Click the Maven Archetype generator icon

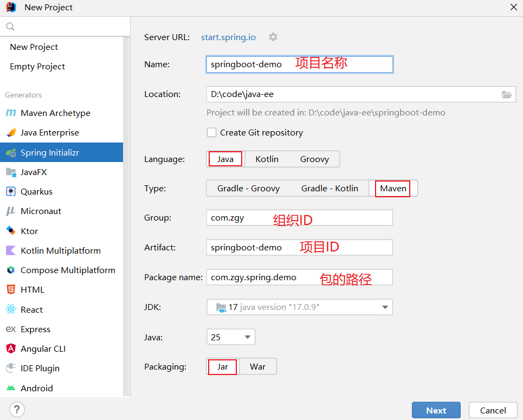point(11,113)
